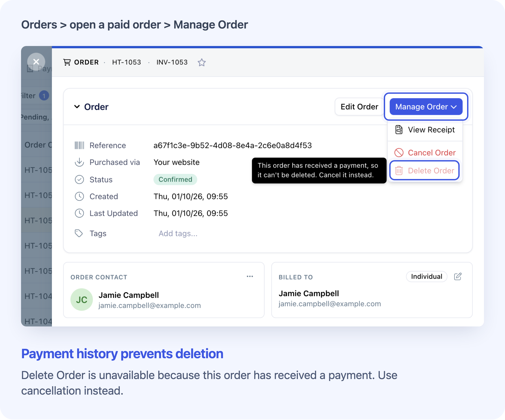
Task: Click the disabled Delete Order entry
Action: (x=424, y=170)
